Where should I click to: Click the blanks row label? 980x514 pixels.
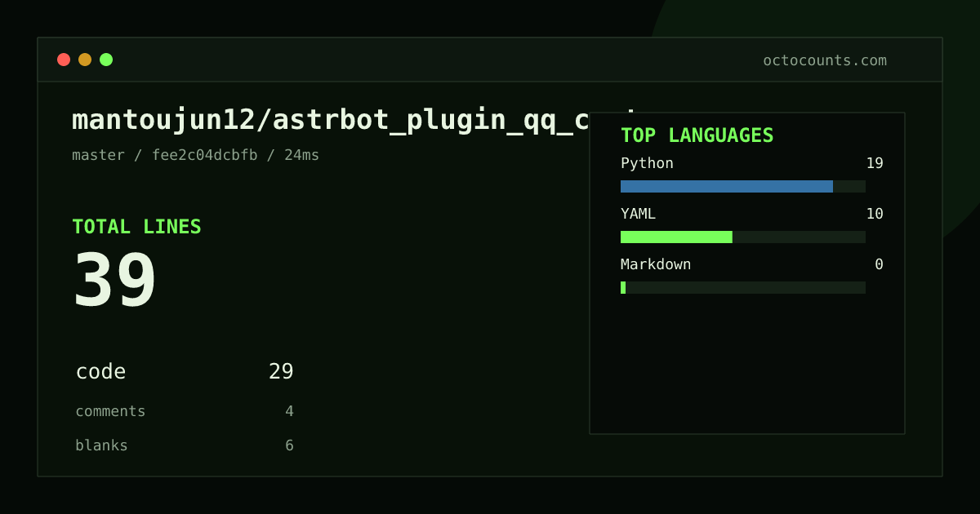[x=101, y=445]
